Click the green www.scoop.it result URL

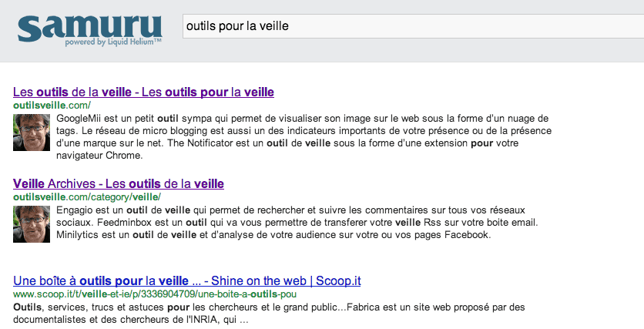pyautogui.click(x=155, y=294)
